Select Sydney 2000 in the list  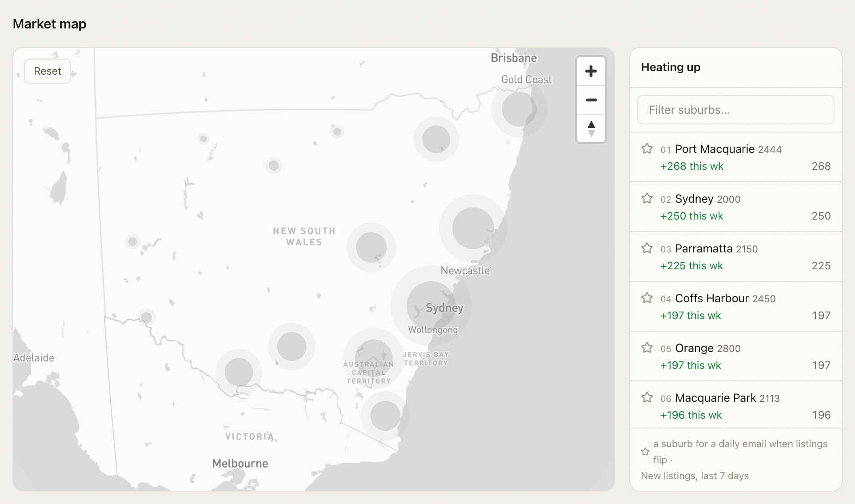pos(735,207)
